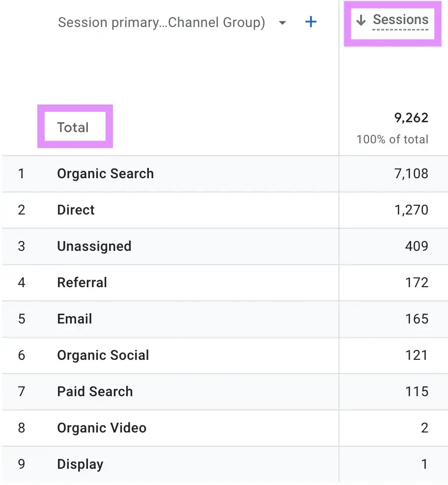Click the Total row label
Viewport: 448px width, 485px height.
click(74, 127)
